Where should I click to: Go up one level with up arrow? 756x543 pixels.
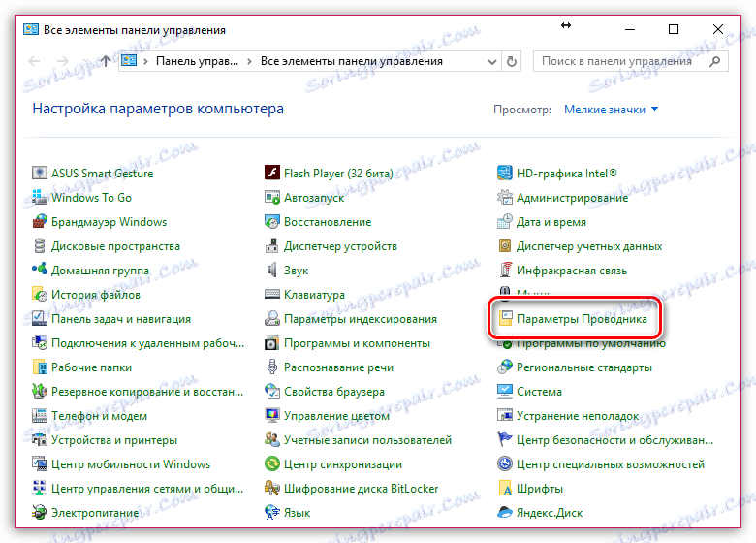point(105,61)
